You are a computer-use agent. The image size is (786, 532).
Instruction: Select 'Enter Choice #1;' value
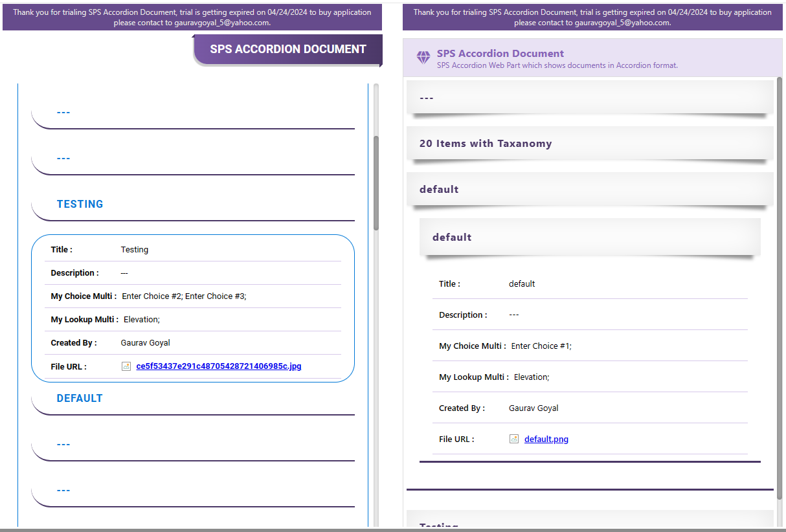click(541, 346)
